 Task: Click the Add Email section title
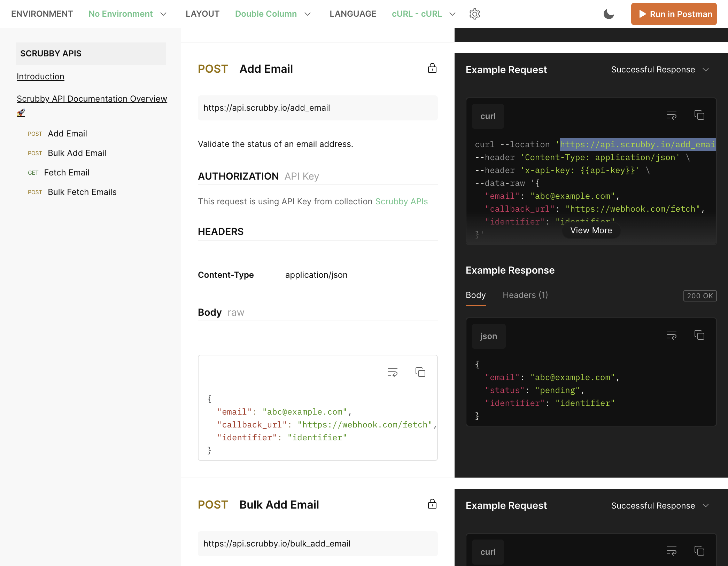click(266, 69)
